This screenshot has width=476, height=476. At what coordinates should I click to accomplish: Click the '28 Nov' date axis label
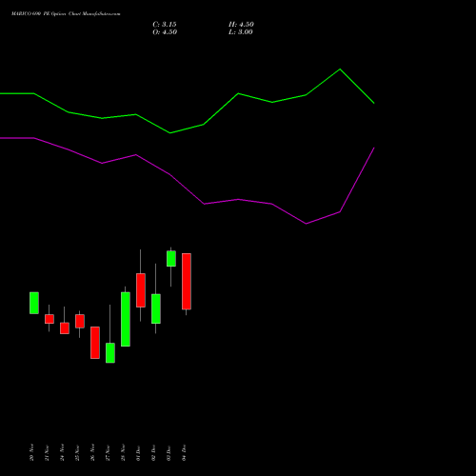[123, 452]
